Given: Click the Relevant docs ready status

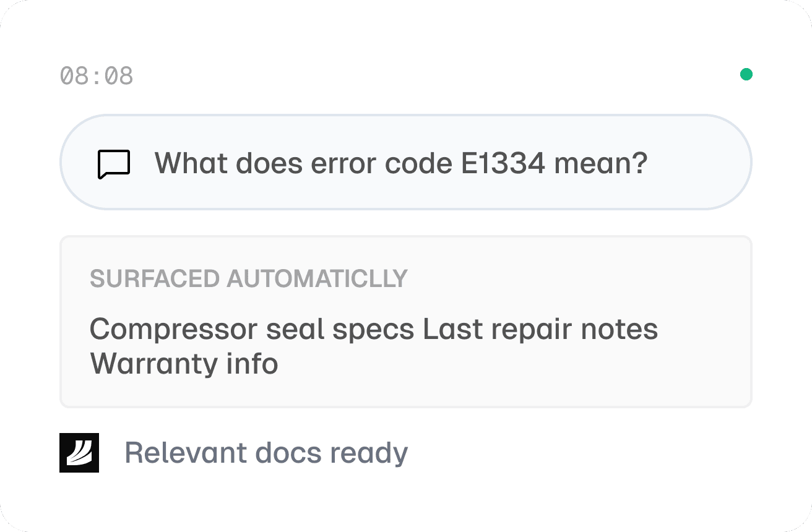Looking at the screenshot, I should click(266, 453).
